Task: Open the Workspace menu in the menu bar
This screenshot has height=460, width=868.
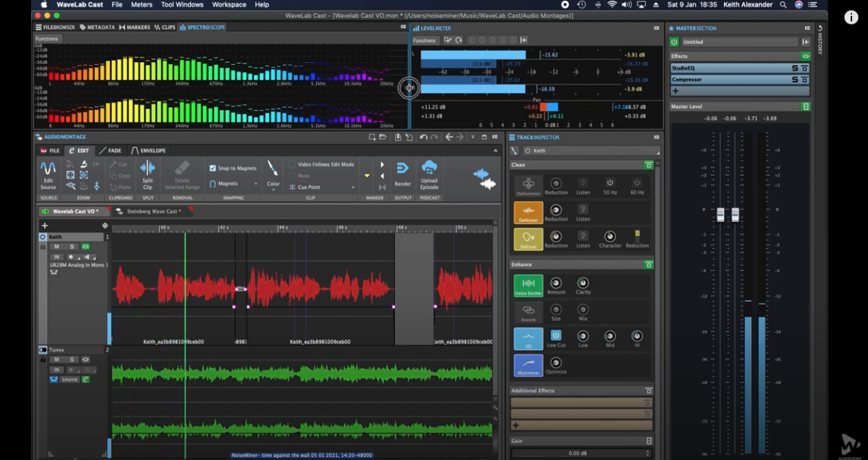Action: 229,4
